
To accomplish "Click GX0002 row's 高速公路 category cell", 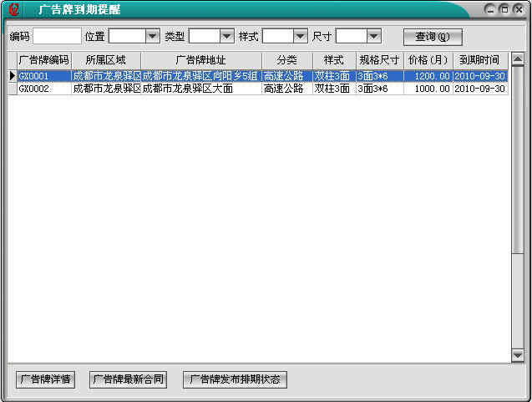I will tap(287, 89).
